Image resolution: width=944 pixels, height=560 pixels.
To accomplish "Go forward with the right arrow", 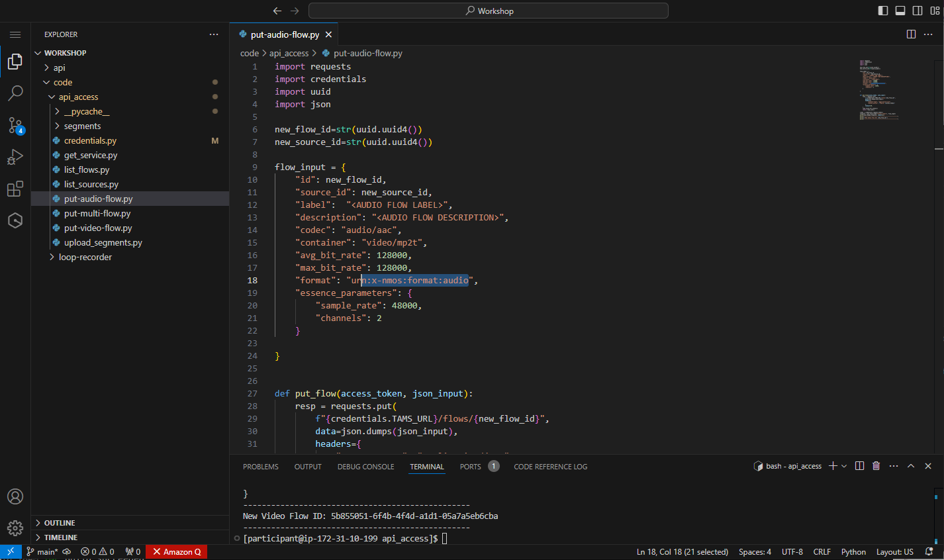I will tap(295, 11).
